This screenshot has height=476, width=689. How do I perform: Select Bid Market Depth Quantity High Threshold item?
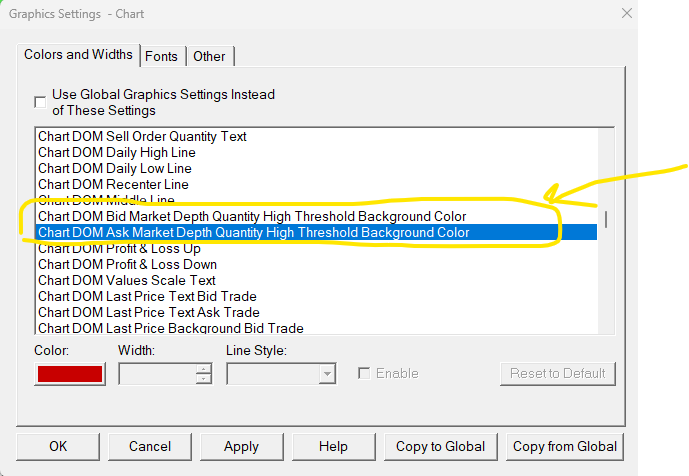(x=252, y=216)
